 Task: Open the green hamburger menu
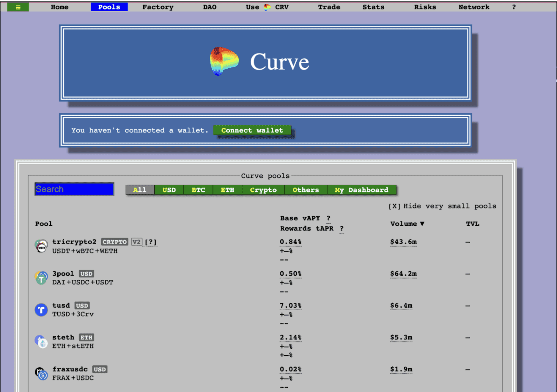click(18, 7)
